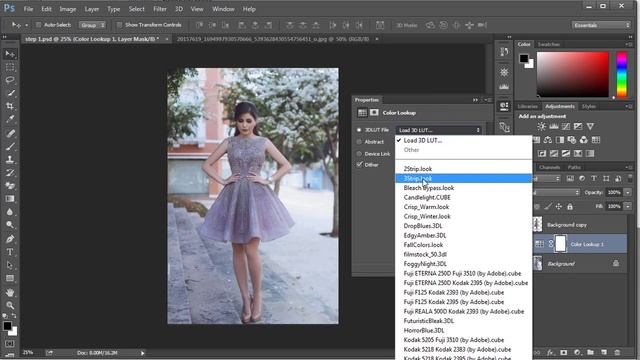This screenshot has width=640, height=360.
Task: Open the Filter menu
Action: pos(160,9)
